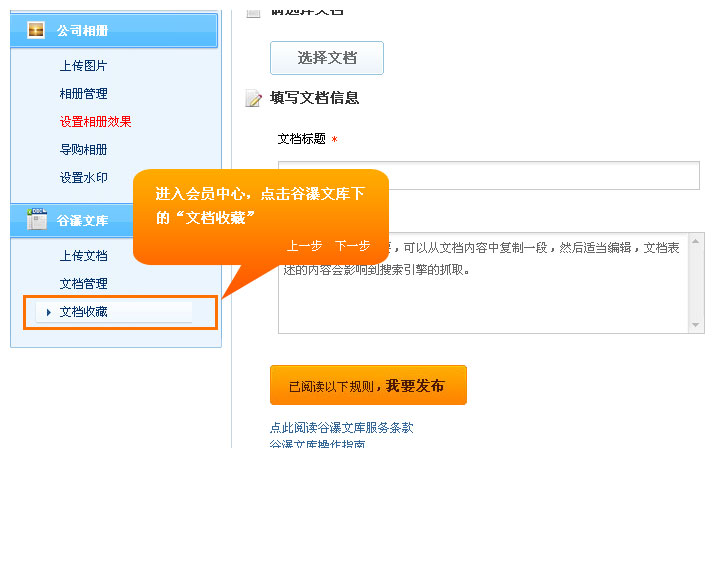Open the 导购相册 menu entry
Screen dimensions: 725x585
coord(83,150)
